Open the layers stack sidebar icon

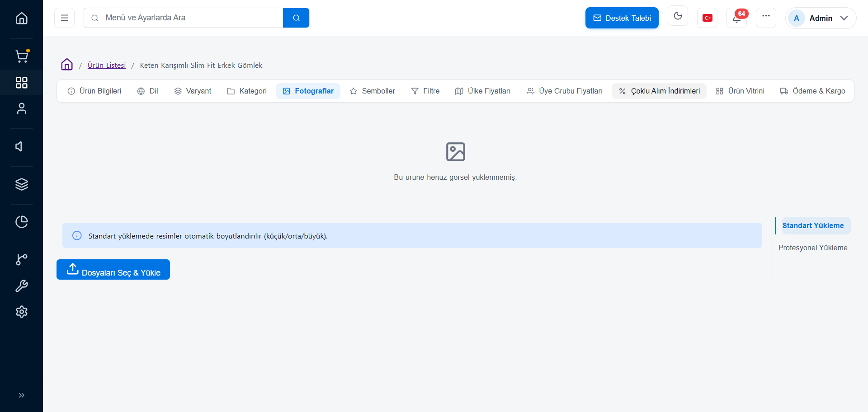coord(21,184)
